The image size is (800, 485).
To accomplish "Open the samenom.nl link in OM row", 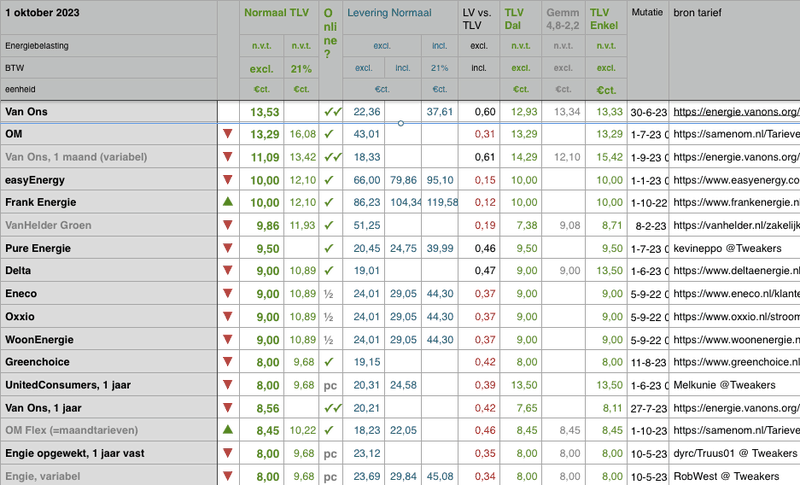I will pyautogui.click(x=736, y=134).
